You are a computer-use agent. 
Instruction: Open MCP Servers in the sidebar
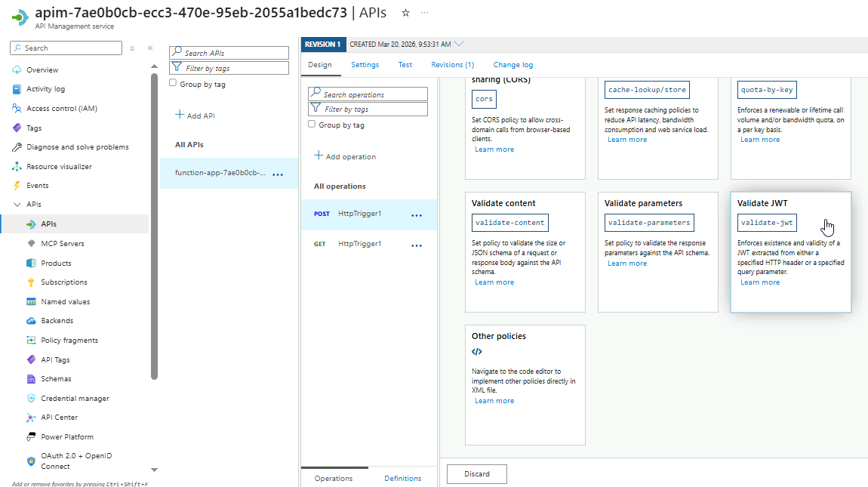(x=63, y=244)
